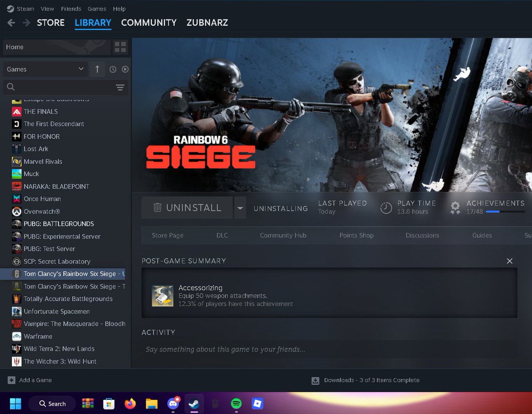532x414 pixels.
Task: Open the DLC link
Action: tap(222, 235)
